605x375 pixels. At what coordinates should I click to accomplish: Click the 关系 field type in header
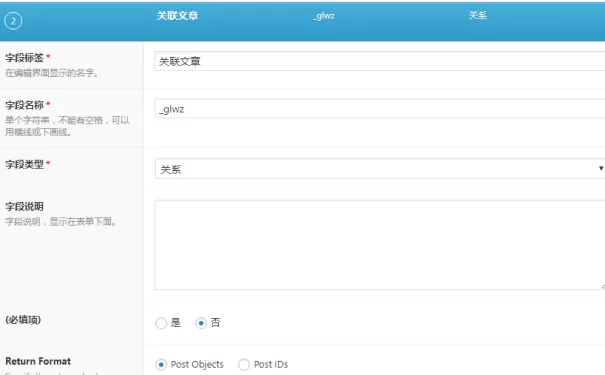[x=478, y=15]
